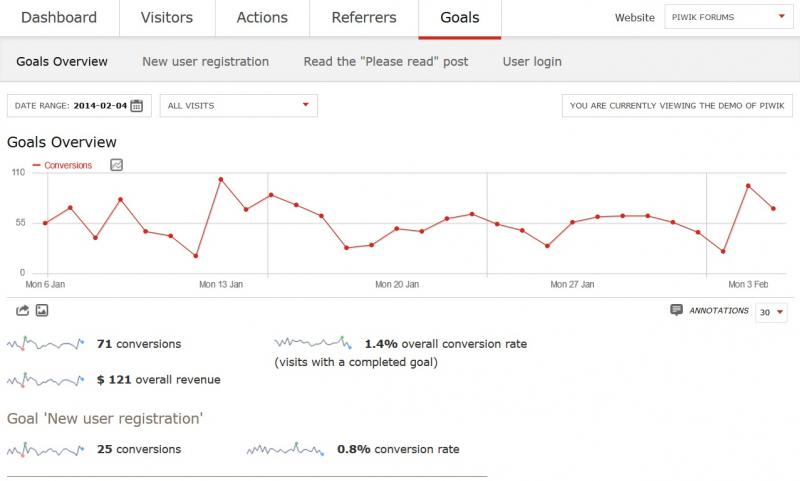Click the annotations speech bubble icon

pyautogui.click(x=677, y=310)
